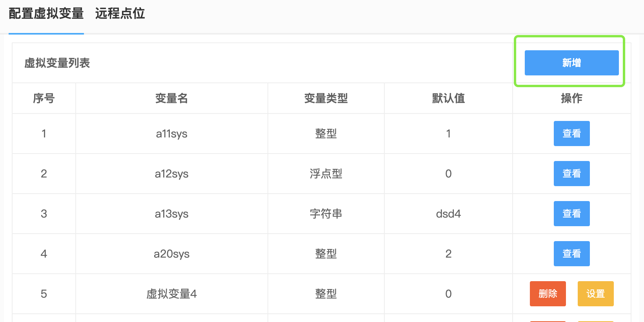This screenshot has height=322, width=644.
Task: Click the 操作 column header
Action: 571,98
